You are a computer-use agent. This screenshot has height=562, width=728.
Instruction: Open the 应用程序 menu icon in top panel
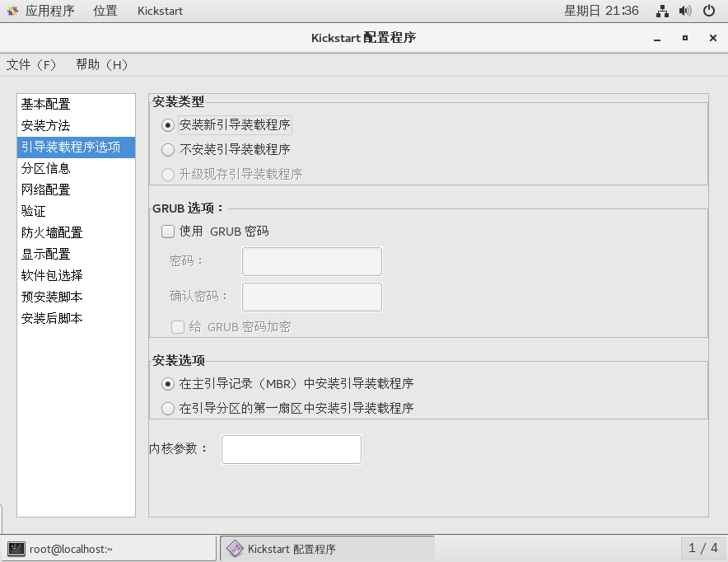pos(12,11)
